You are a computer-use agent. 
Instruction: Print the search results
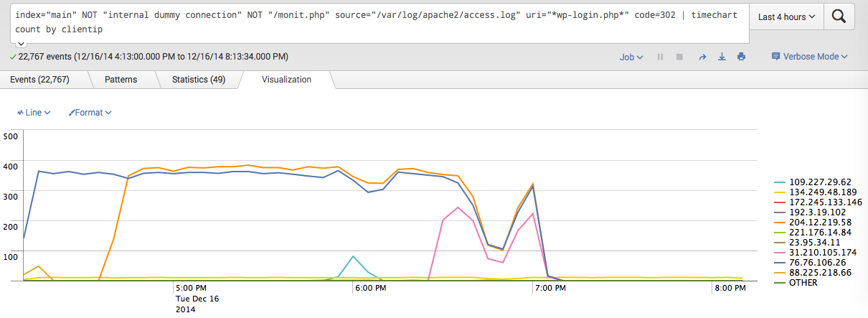(741, 57)
